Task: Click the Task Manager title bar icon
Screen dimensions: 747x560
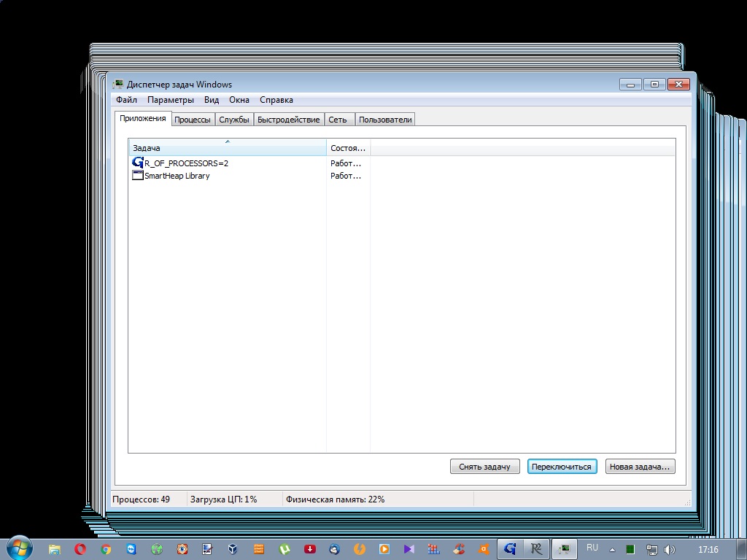Action: click(117, 85)
